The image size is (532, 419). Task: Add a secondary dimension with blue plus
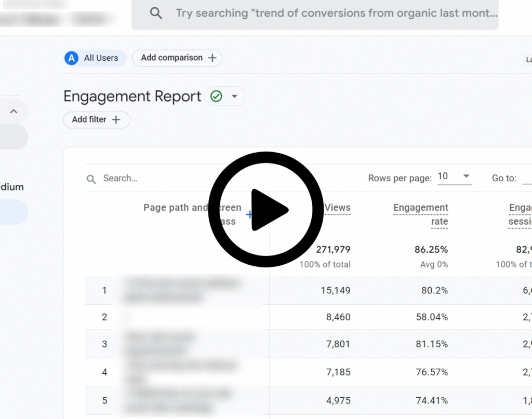[x=249, y=214]
